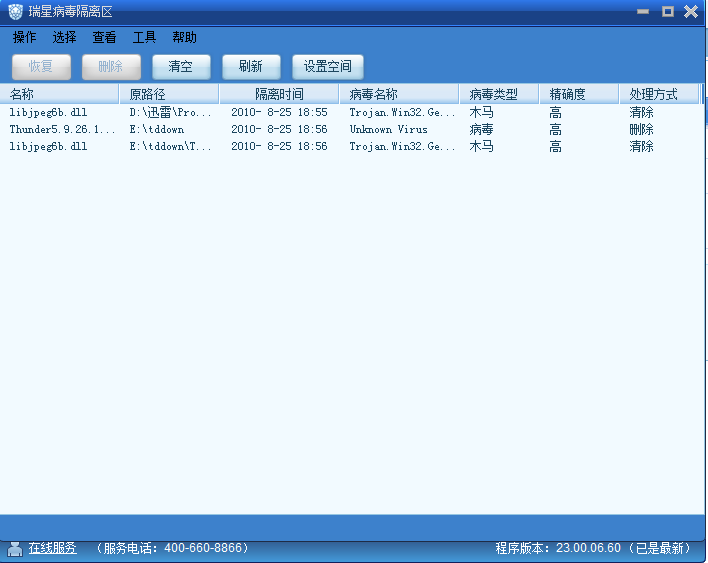
Task: Sort by 病毒名称 column header
Action: [399, 94]
